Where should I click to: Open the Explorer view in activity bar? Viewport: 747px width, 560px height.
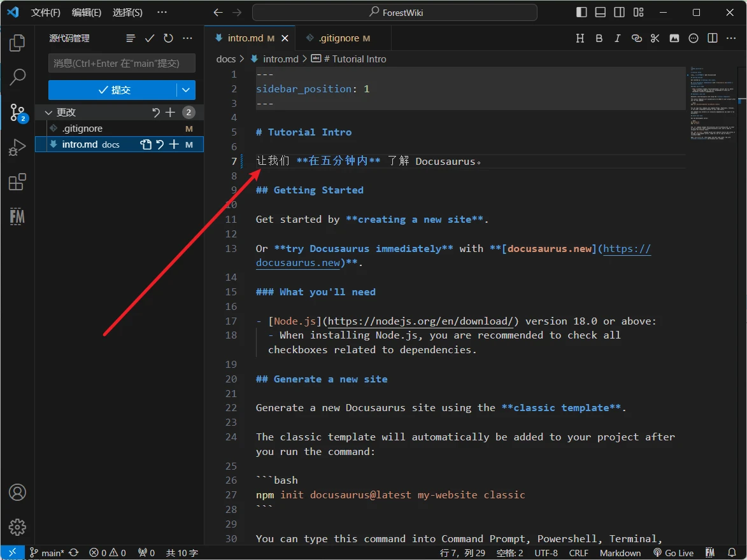click(x=17, y=43)
